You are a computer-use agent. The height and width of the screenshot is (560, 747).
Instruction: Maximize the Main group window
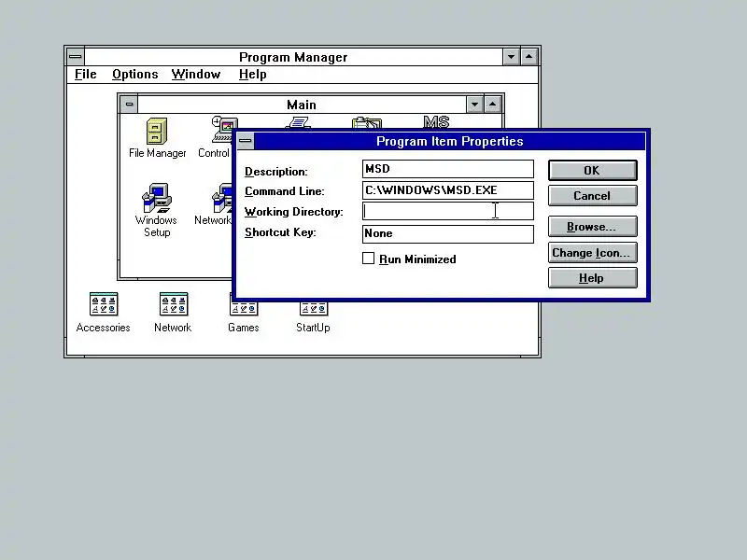[493, 105]
